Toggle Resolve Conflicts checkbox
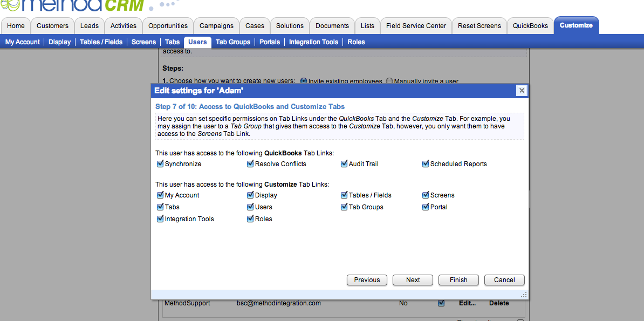The width and height of the screenshot is (644, 321). click(250, 163)
